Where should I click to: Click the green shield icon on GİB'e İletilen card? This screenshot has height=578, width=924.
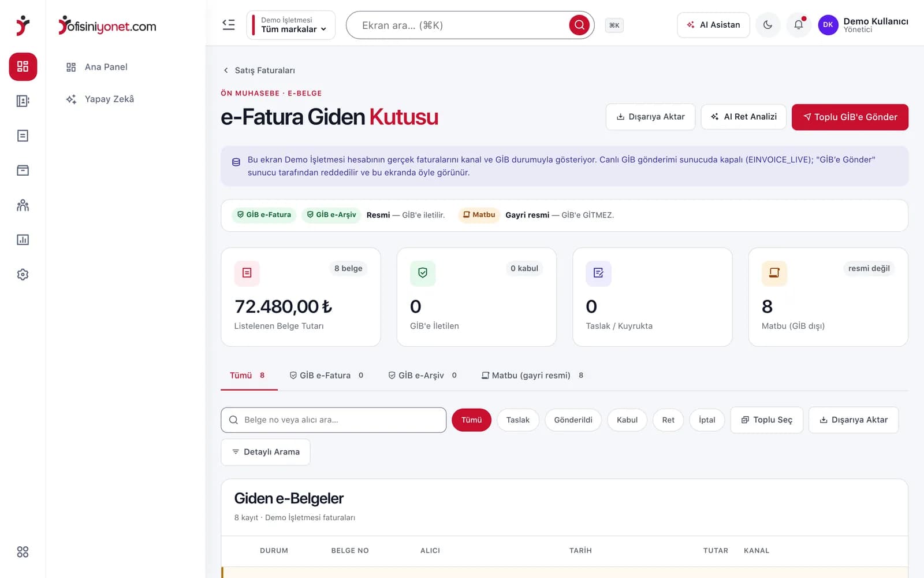click(423, 273)
